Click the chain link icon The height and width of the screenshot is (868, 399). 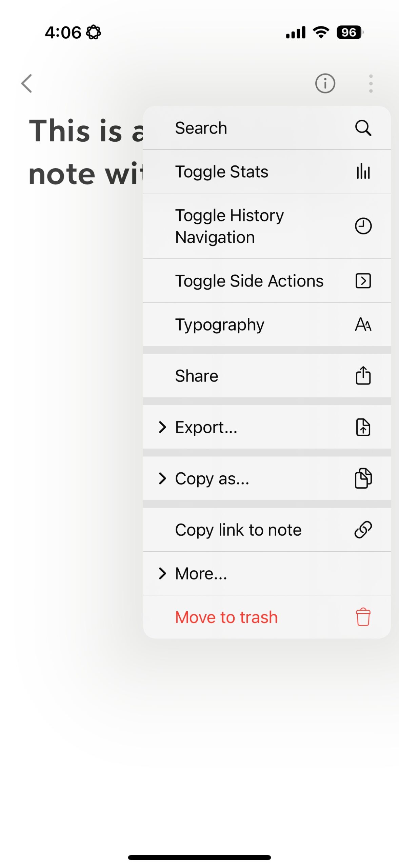[x=363, y=530]
